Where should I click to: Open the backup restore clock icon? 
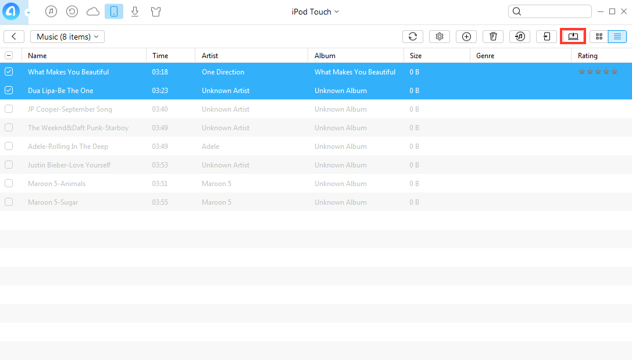(72, 12)
